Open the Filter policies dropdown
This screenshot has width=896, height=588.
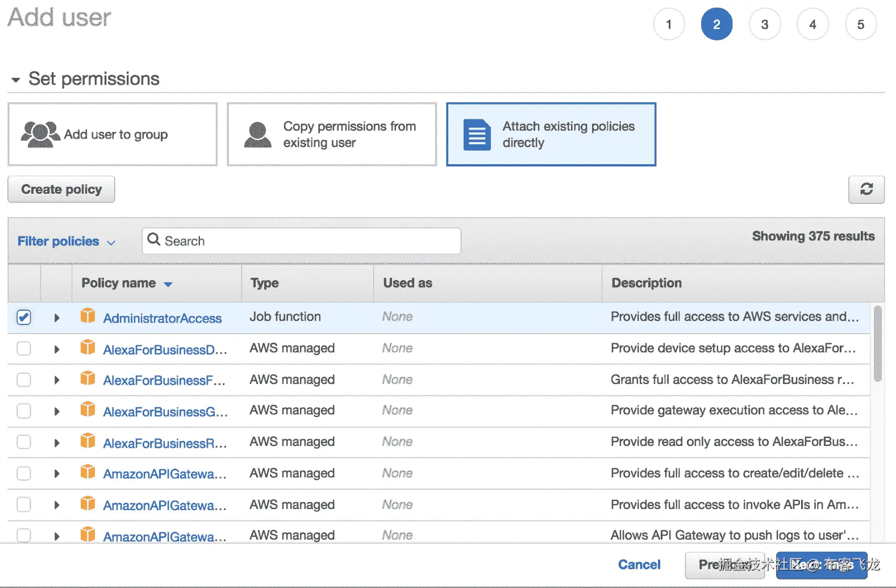[66, 241]
